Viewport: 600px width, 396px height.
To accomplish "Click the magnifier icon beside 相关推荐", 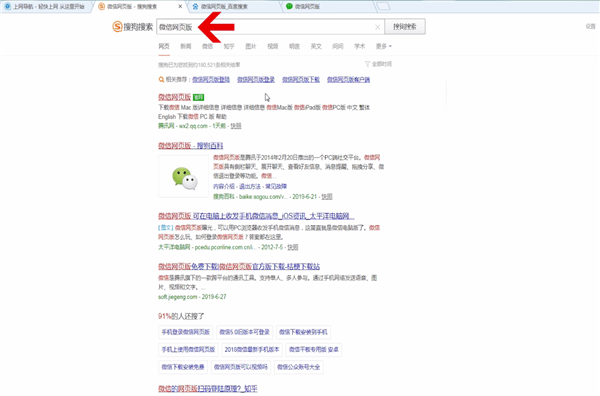I will (x=161, y=80).
